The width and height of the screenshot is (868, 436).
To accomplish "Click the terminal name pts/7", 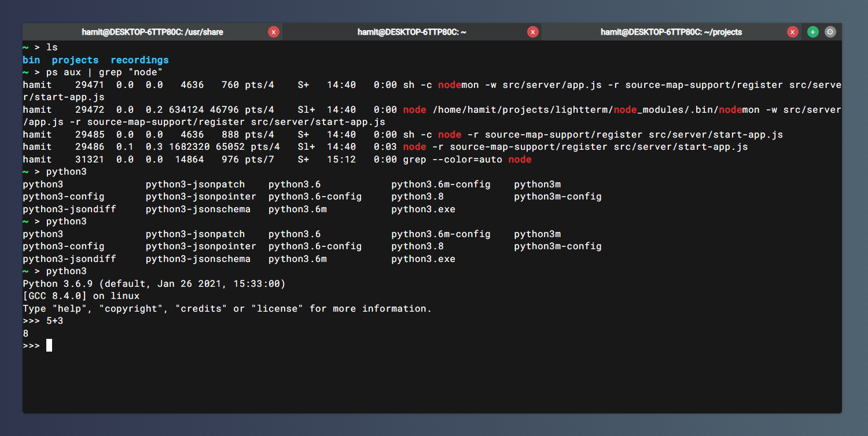I will click(260, 160).
